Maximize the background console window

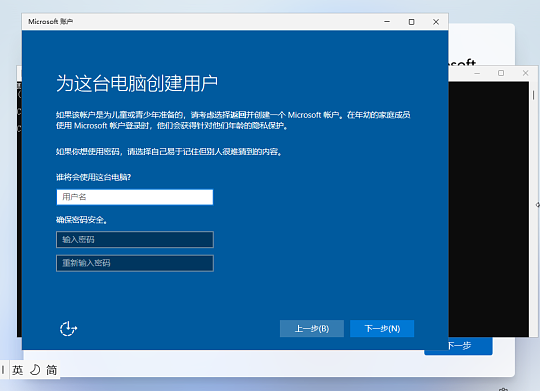501,73
